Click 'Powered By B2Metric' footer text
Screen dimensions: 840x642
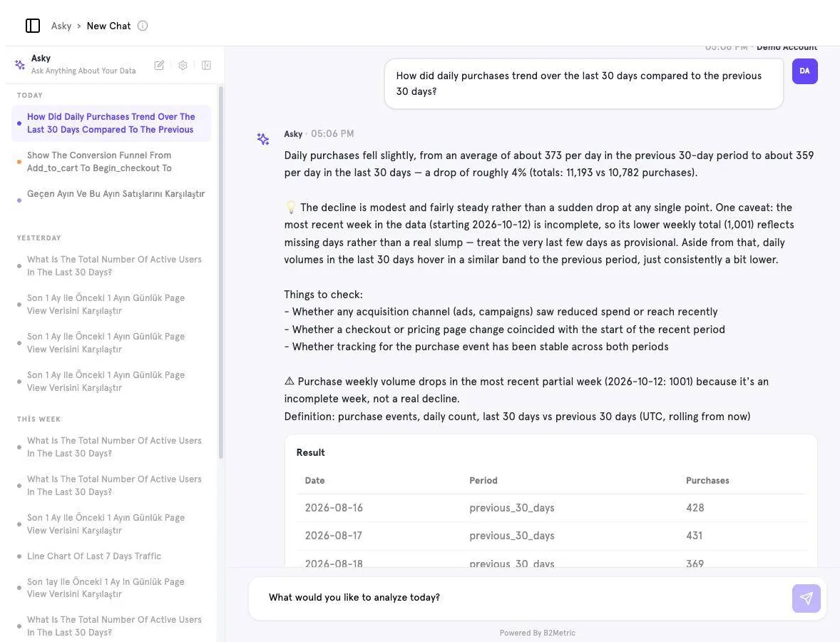[538, 633]
